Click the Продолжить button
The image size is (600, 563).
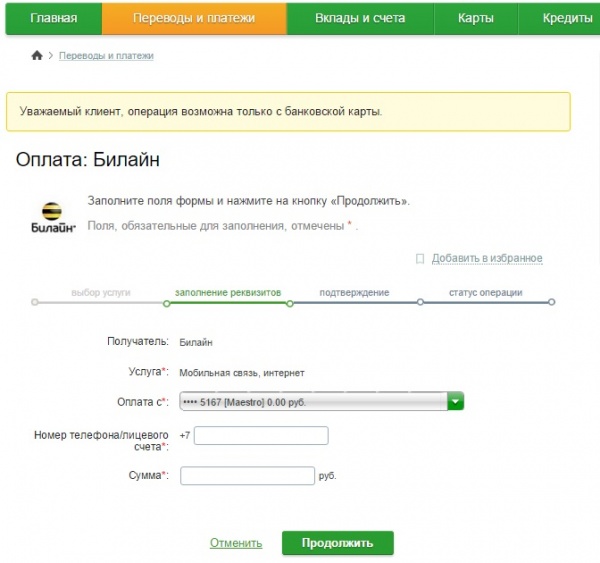338,543
